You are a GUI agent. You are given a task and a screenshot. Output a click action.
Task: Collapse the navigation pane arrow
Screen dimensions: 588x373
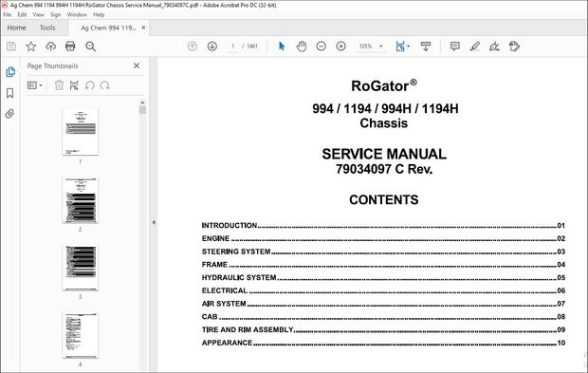pyautogui.click(x=154, y=222)
